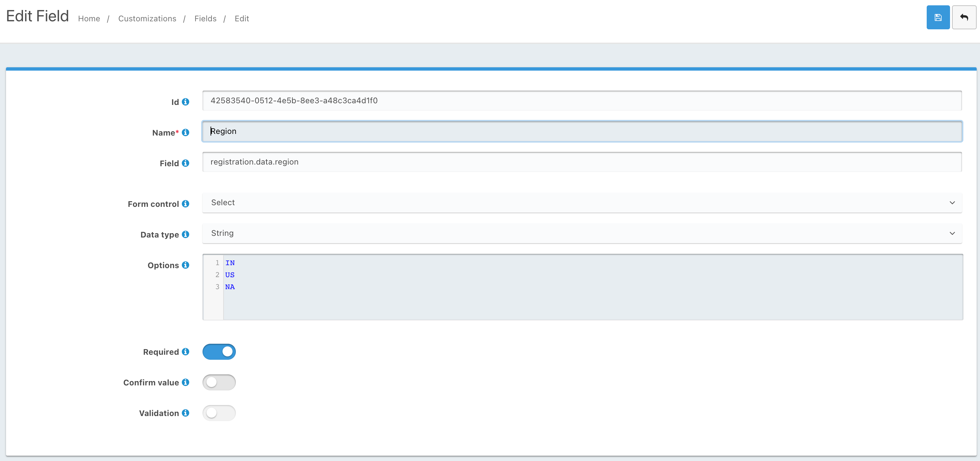This screenshot has width=980, height=461.
Task: Click the Validation info icon
Action: 185,413
